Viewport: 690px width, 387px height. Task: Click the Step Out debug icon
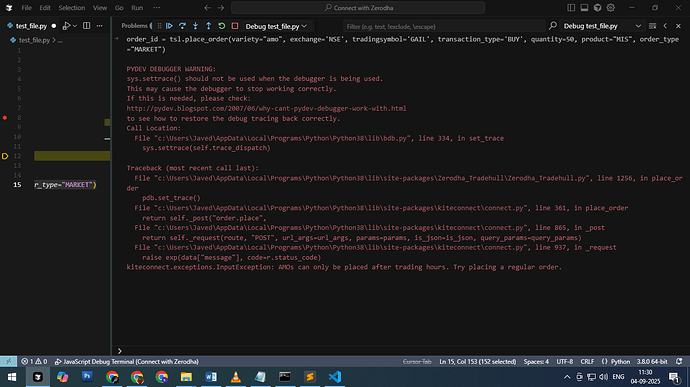pos(209,26)
